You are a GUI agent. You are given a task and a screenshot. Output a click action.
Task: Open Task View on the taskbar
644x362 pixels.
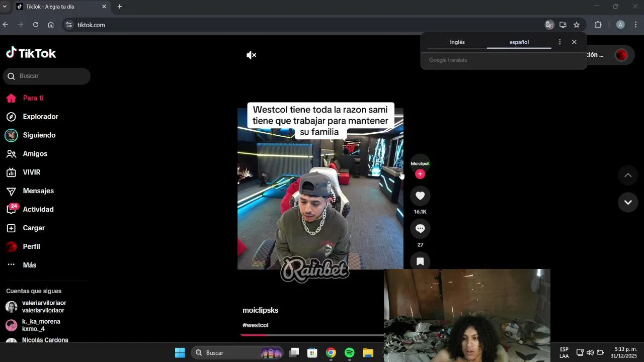point(294,352)
